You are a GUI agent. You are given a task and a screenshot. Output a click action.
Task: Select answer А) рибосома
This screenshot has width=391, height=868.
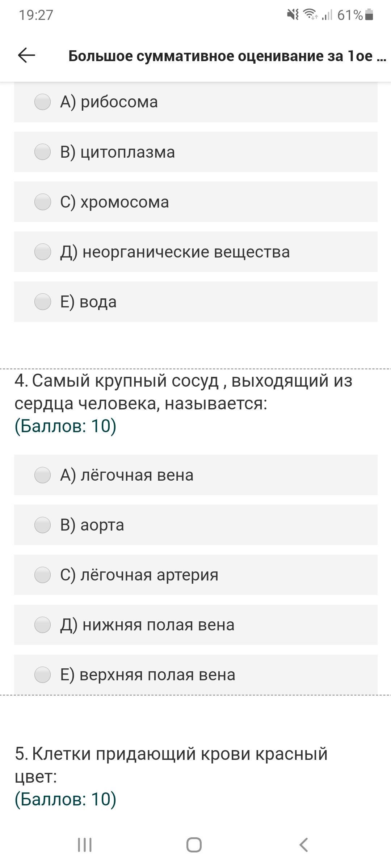pos(43,102)
